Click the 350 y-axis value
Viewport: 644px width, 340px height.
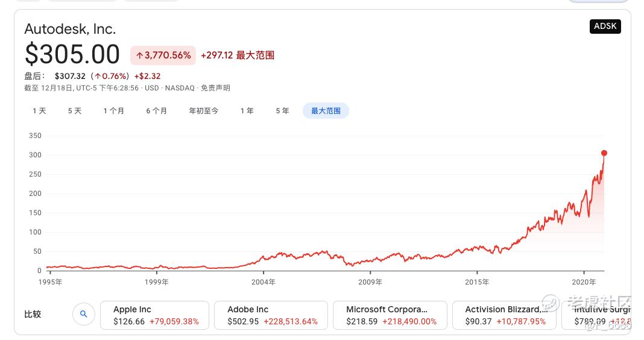click(36, 136)
